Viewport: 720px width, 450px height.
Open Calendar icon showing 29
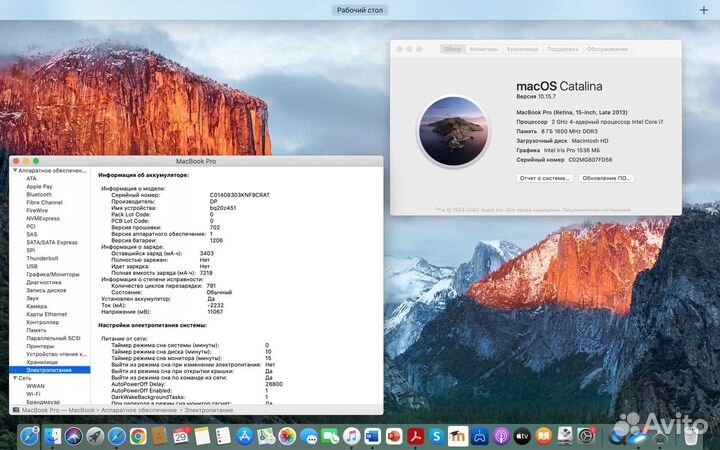pyautogui.click(x=181, y=436)
